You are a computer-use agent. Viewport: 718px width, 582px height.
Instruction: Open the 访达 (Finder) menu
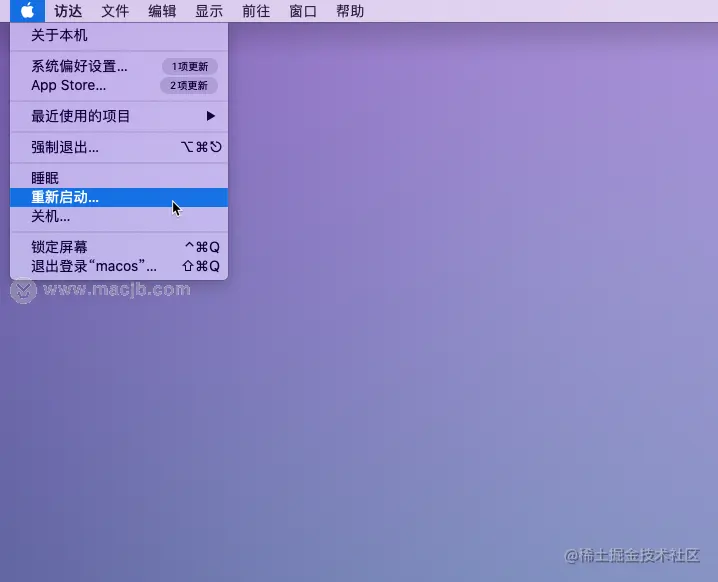(x=68, y=11)
